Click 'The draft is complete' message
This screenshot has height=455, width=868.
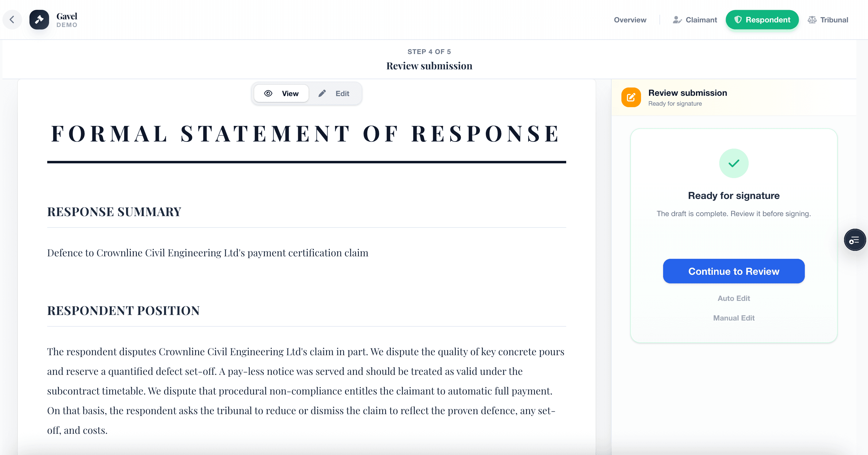coord(734,214)
